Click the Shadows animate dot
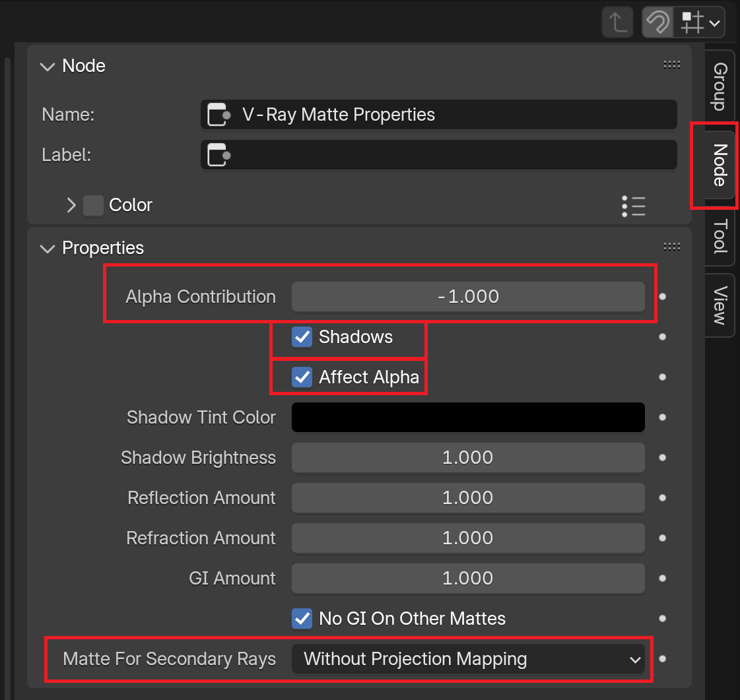740x700 pixels. click(663, 336)
